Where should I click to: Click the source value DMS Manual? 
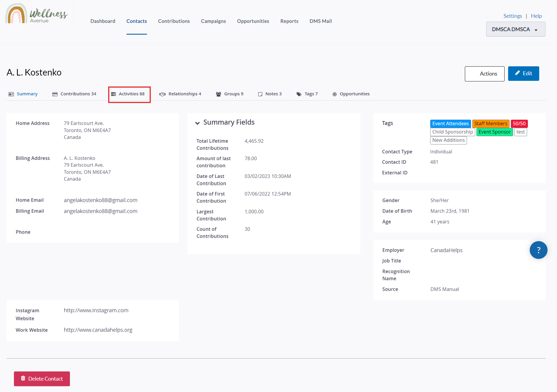click(445, 289)
